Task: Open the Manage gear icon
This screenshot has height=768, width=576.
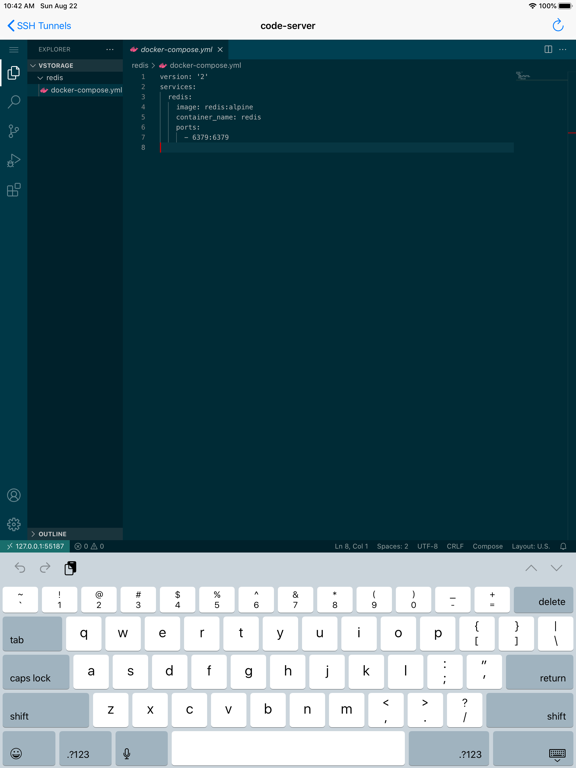Action: 14,525
